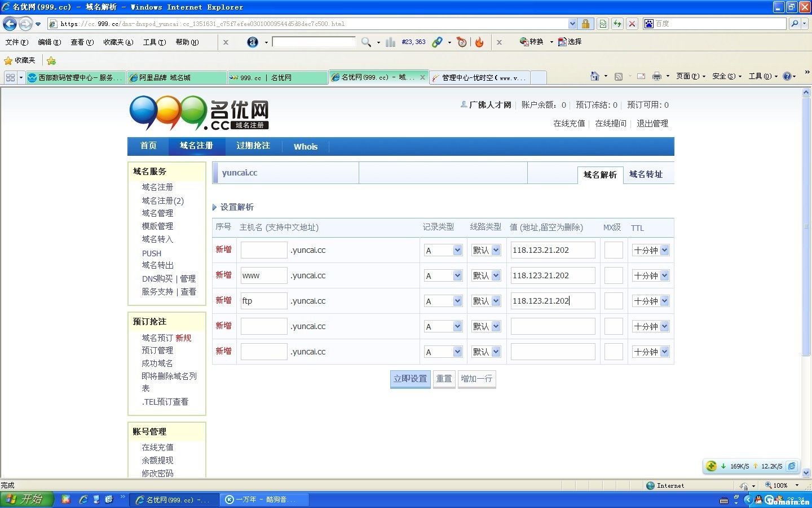Click the red Stop loading X icon
This screenshot has width=812, height=508.
[632, 24]
